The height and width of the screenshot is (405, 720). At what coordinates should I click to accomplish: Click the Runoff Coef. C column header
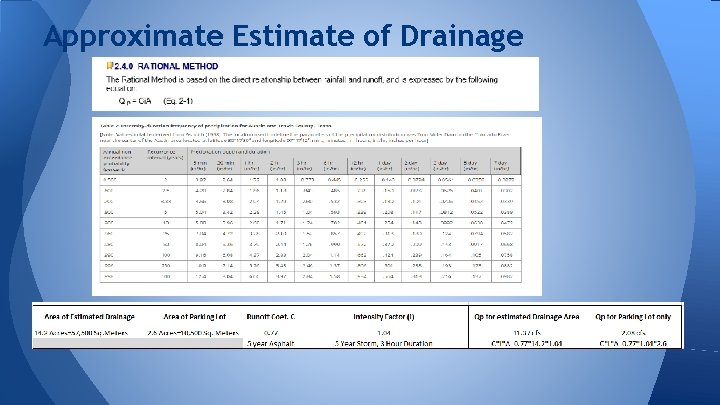[x=271, y=317]
